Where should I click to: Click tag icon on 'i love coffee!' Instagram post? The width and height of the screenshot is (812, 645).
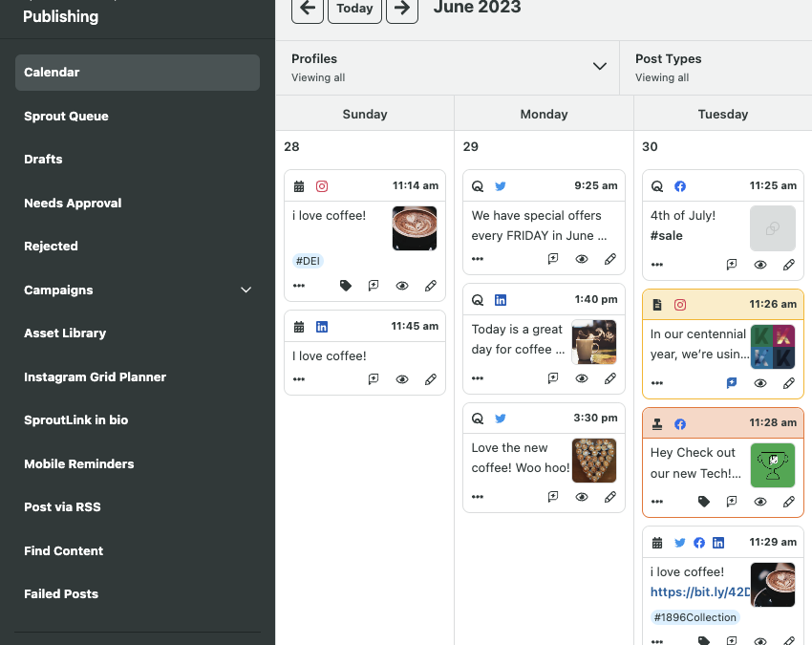346,286
